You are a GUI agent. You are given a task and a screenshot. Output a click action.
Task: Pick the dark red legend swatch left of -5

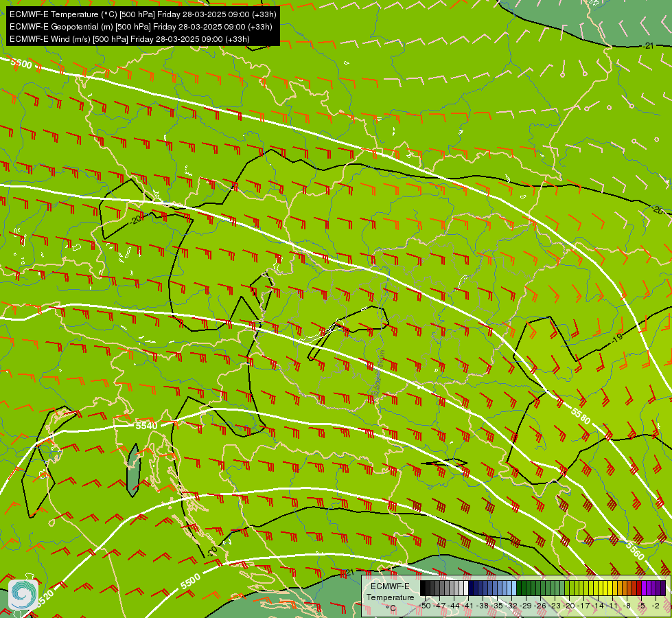pyautogui.click(x=639, y=588)
